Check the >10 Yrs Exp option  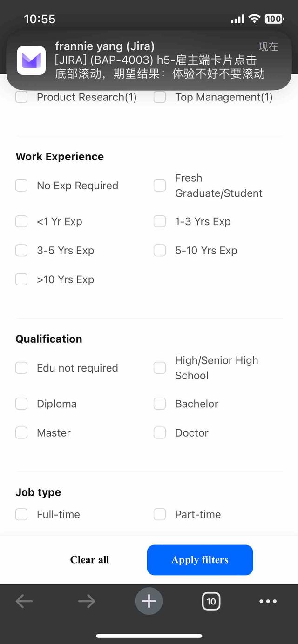click(21, 279)
